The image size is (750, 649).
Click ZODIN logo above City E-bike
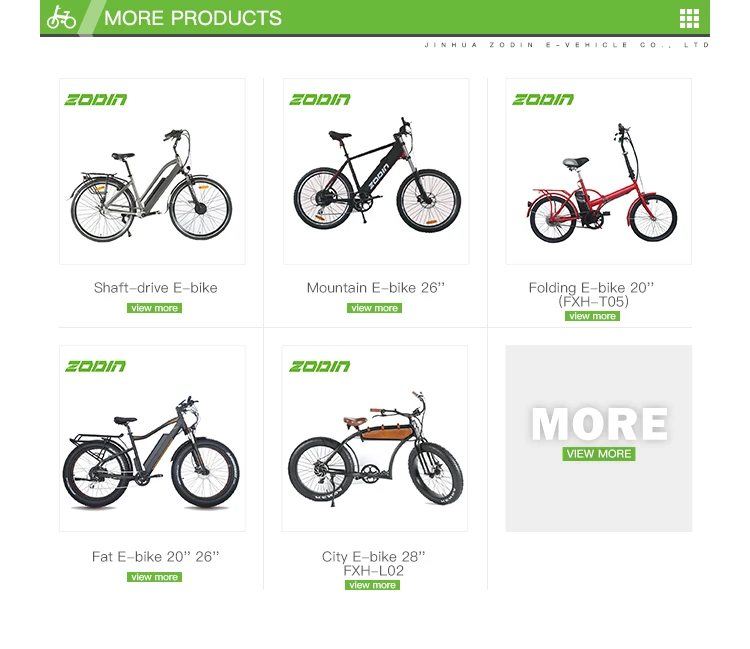pos(320,366)
